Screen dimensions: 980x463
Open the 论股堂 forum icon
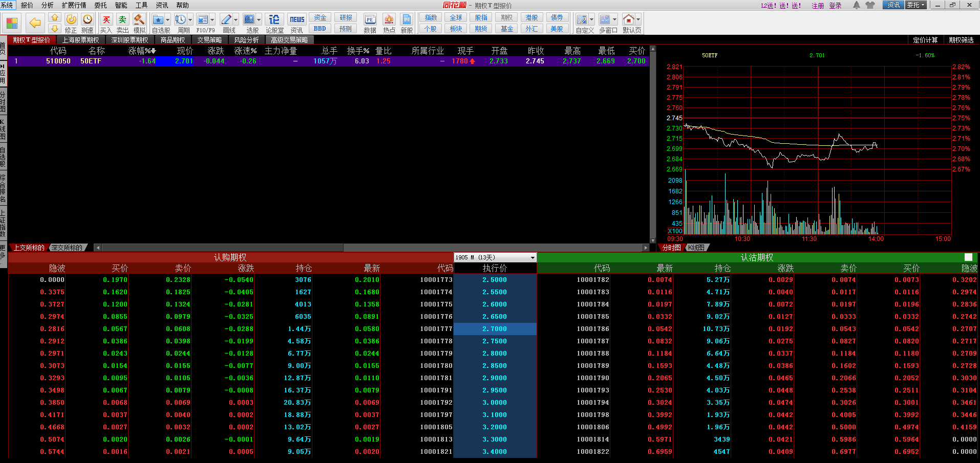pos(274,19)
